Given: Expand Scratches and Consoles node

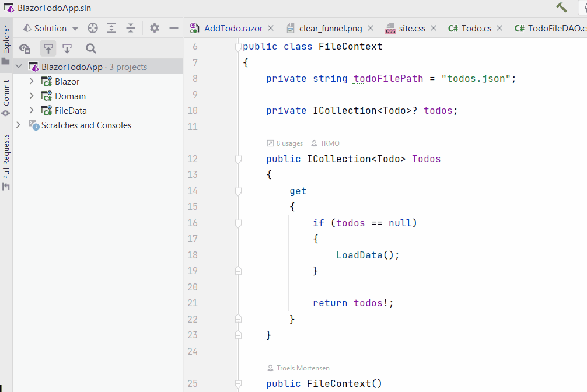Looking at the screenshot, I should tap(17, 125).
